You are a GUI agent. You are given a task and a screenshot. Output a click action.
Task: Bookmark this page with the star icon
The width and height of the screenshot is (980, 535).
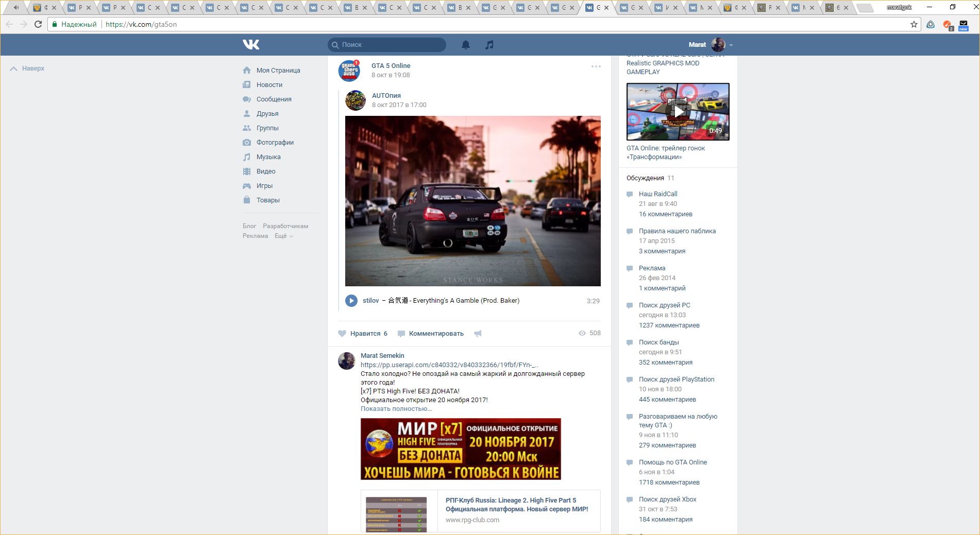(914, 24)
